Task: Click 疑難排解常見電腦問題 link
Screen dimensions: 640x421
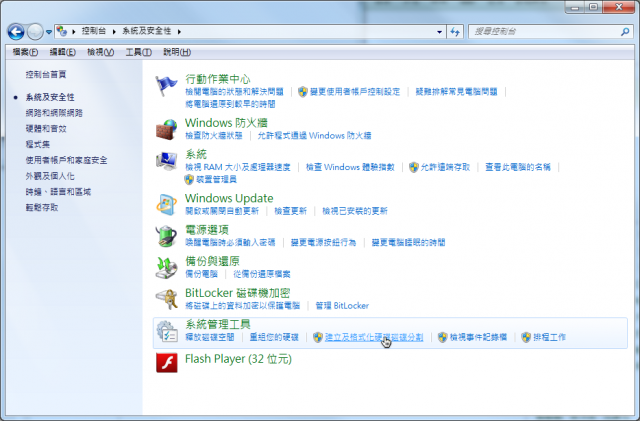Action: [456, 91]
